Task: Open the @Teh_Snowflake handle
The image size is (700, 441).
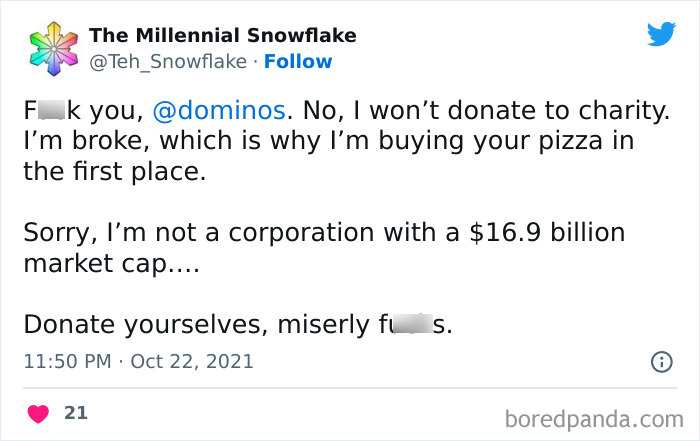Action: click(167, 61)
